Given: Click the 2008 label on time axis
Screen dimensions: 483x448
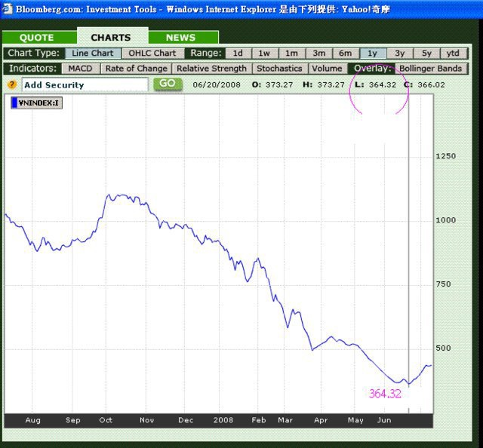Looking at the screenshot, I should [223, 420].
